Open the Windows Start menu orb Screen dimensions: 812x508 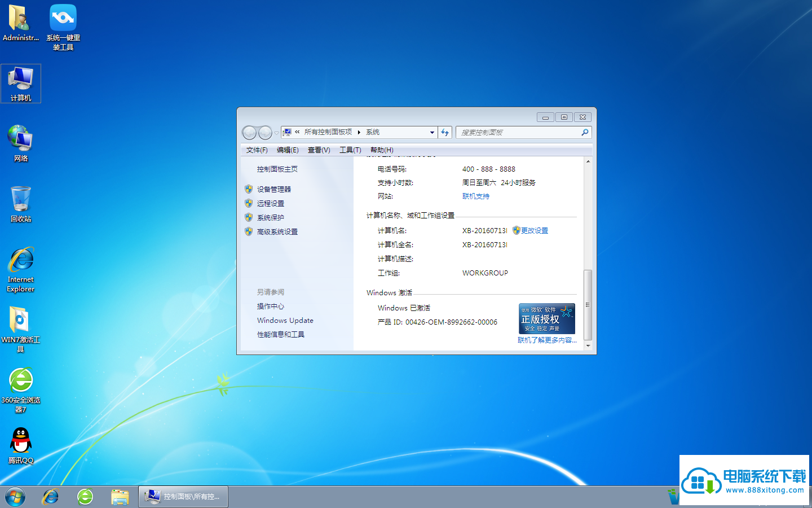(x=15, y=497)
